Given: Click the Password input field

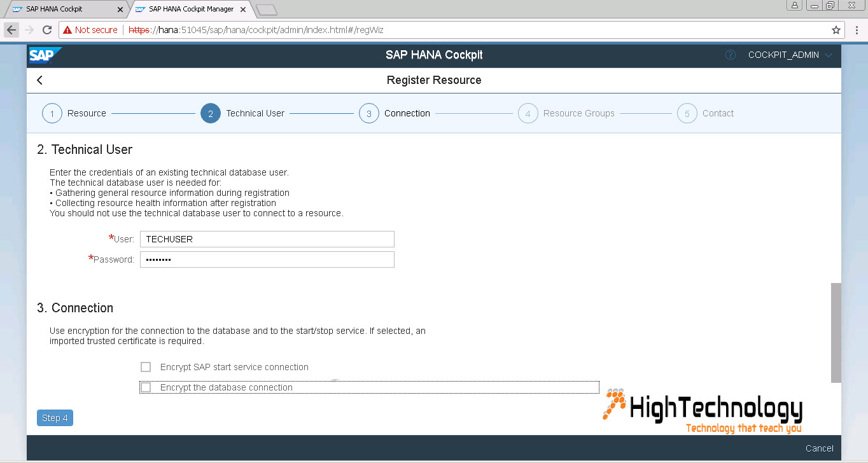Looking at the screenshot, I should (267, 259).
